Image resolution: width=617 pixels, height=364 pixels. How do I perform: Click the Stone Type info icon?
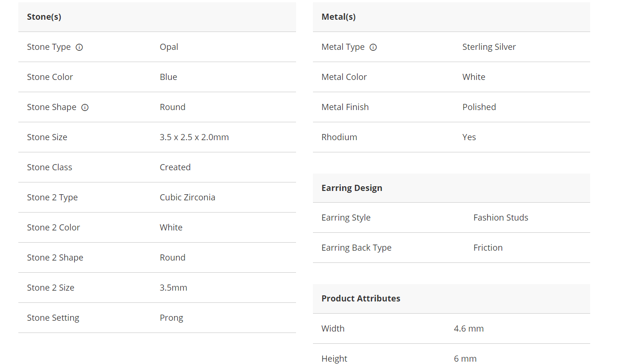coord(80,47)
